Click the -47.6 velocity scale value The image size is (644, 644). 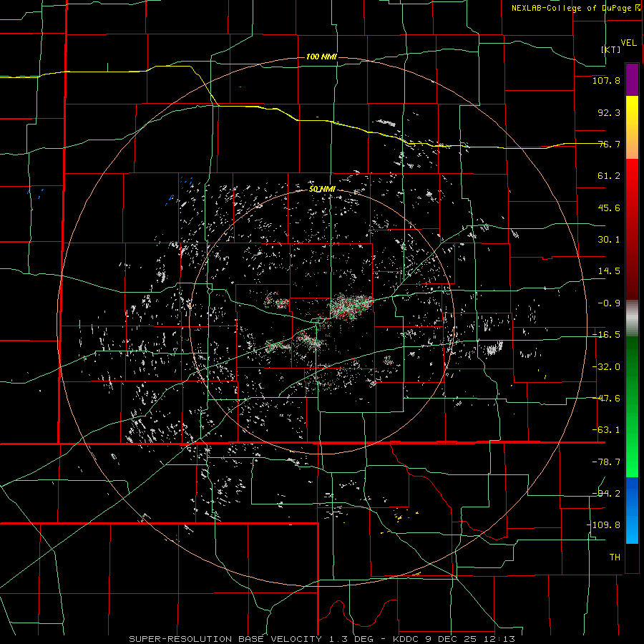[x=606, y=399]
